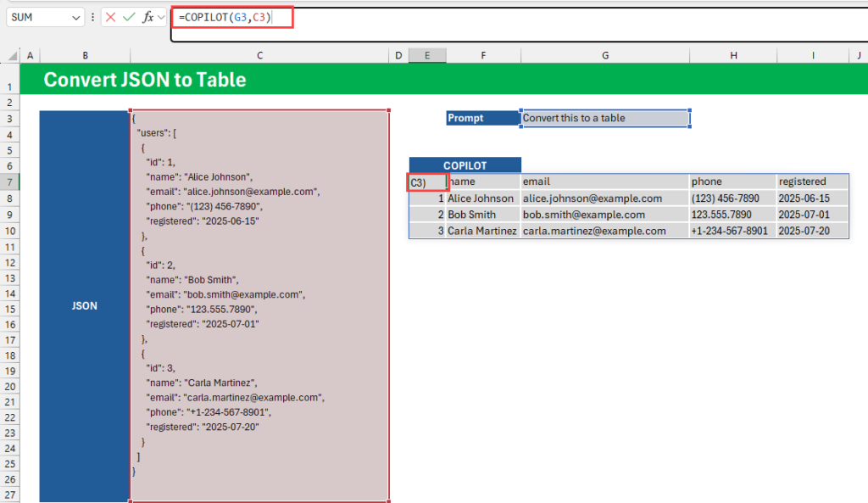Select row 7 header
Image resolution: width=868 pixels, height=503 pixels.
pyautogui.click(x=9, y=182)
